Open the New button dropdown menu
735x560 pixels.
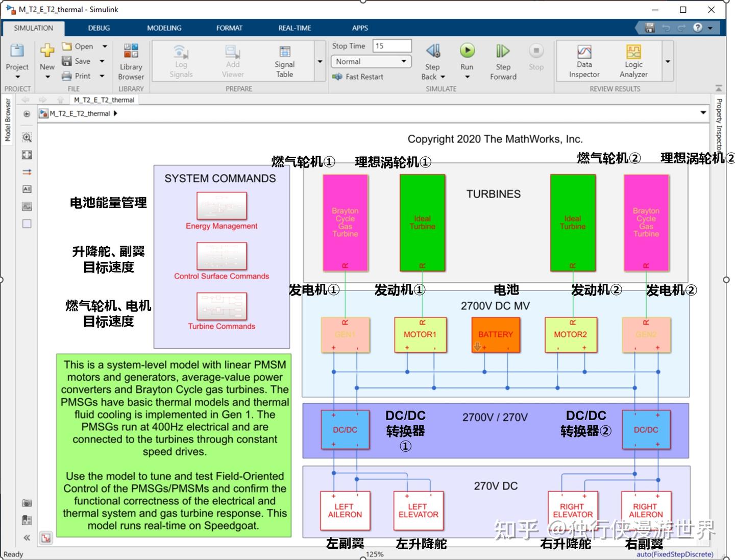(47, 77)
